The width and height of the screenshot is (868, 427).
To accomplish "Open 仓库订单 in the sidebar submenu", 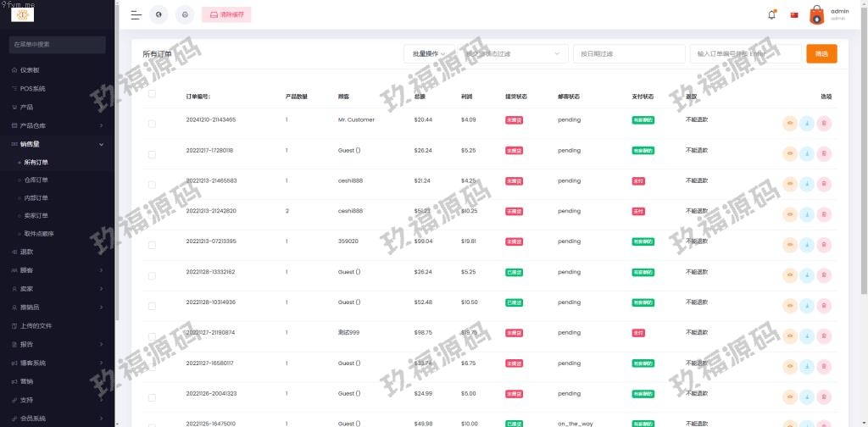I will pos(36,180).
